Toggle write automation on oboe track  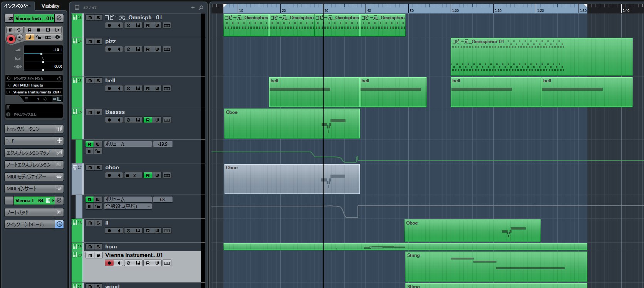click(x=157, y=175)
